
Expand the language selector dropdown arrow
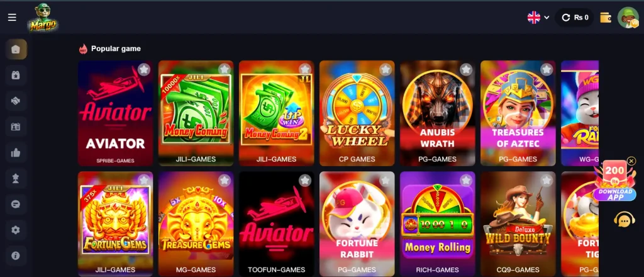click(547, 18)
